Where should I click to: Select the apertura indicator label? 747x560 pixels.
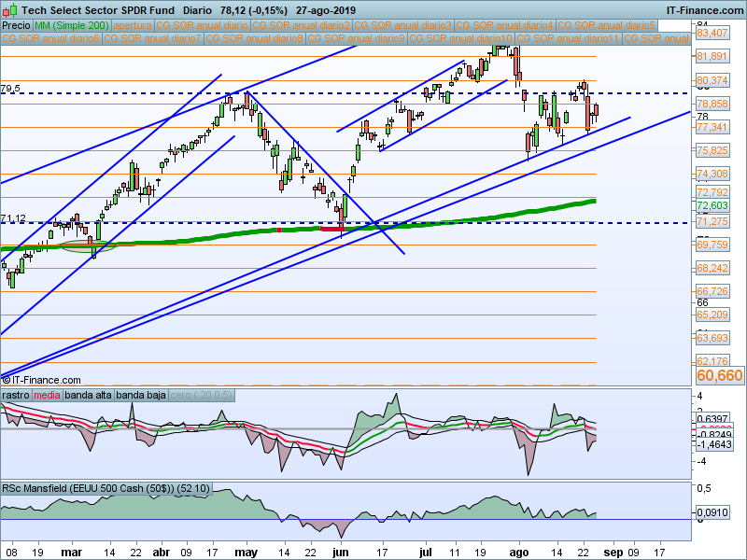click(133, 25)
